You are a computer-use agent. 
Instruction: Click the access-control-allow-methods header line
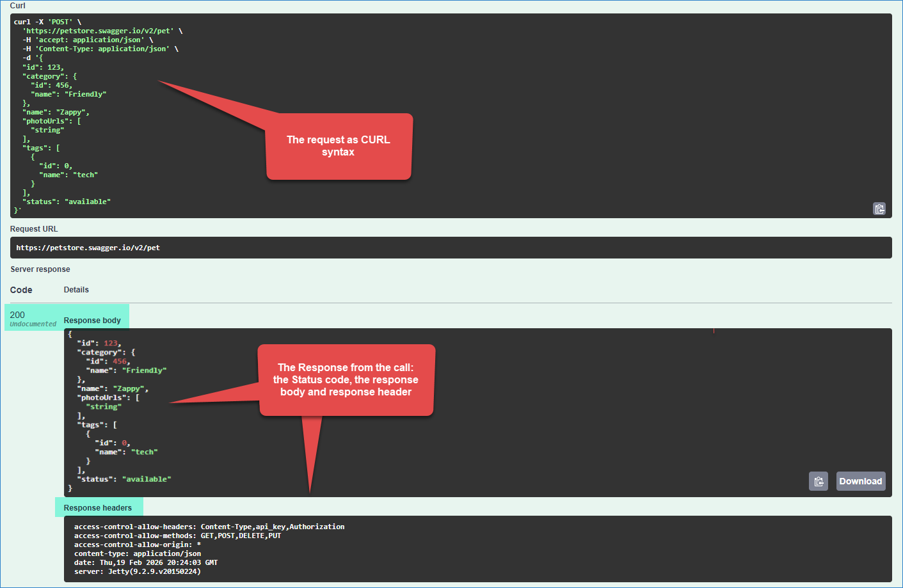(x=177, y=536)
